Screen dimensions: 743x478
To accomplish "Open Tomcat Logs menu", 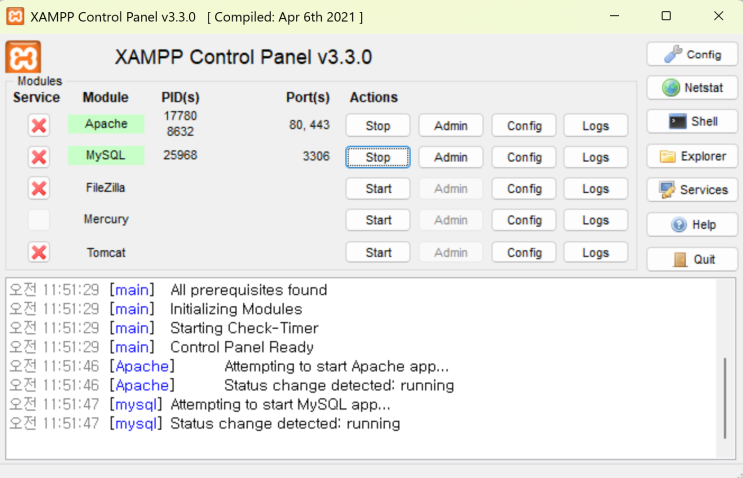I will tap(596, 253).
